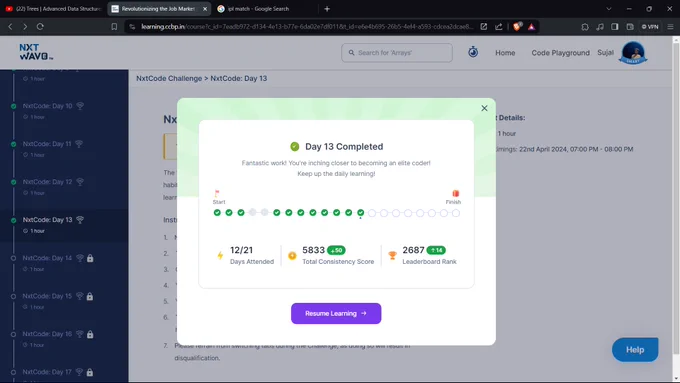The image size is (680, 383).
Task: Open the extensions puzzle icon
Action: coord(585,26)
